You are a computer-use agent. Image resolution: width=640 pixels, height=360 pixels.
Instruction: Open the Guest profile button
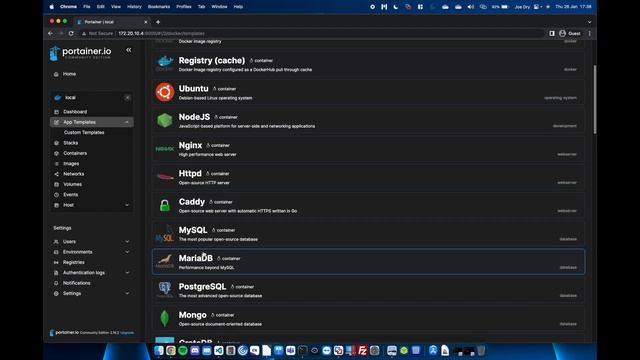[570, 33]
